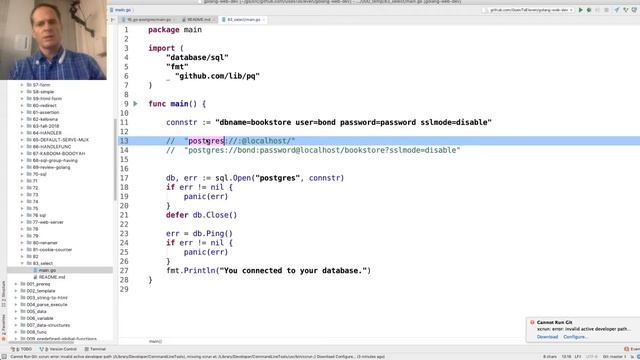Click 63-fall-2018 folder icon
Screen dimensions: 640x360
pos(29,126)
